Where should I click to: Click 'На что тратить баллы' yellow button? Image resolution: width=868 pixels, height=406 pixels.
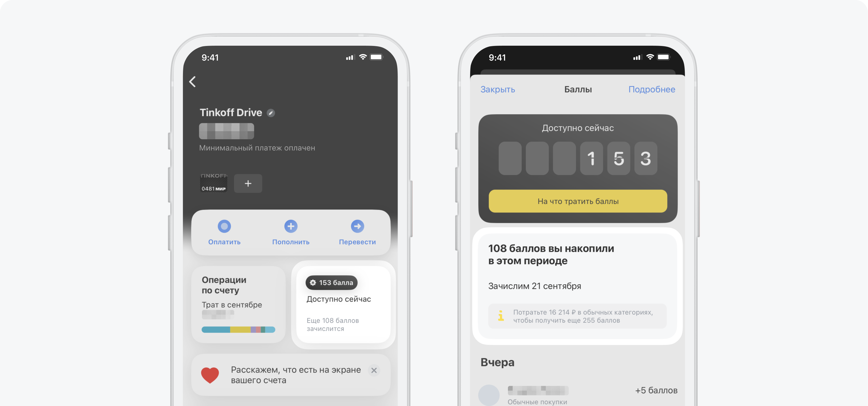[578, 201]
